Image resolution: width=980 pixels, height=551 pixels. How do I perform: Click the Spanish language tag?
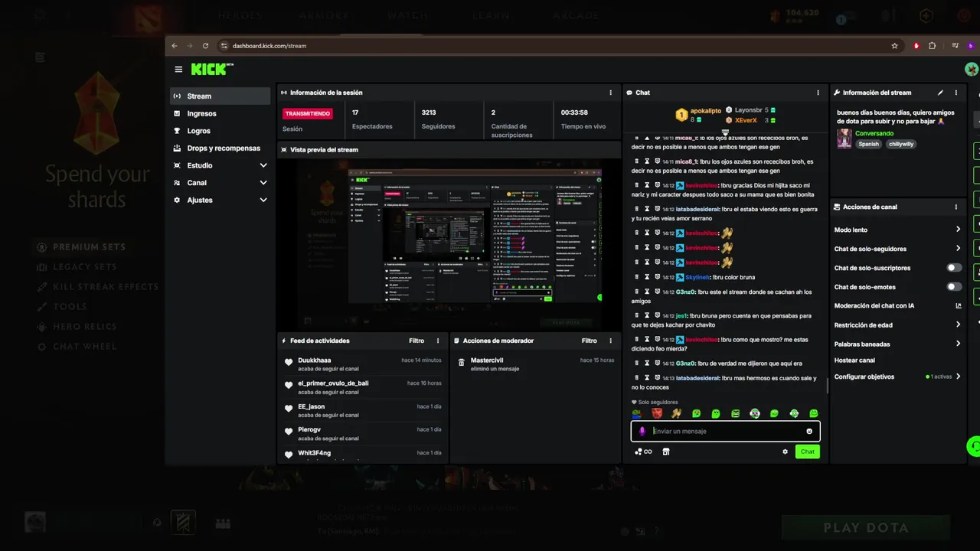(868, 144)
